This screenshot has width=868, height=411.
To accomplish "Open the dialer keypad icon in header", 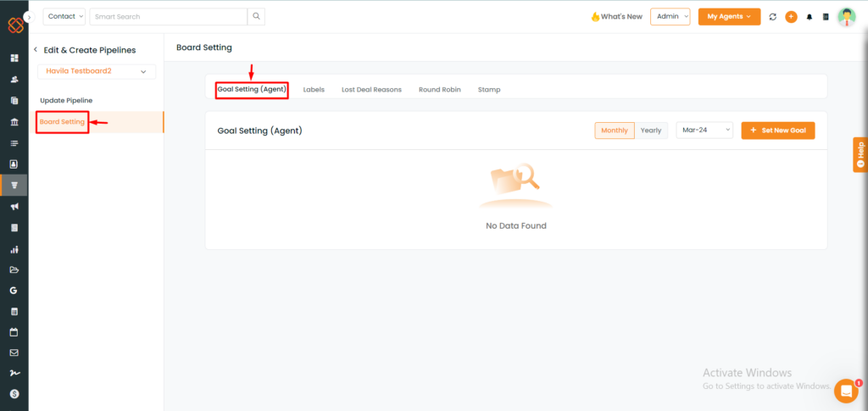I will tap(826, 17).
